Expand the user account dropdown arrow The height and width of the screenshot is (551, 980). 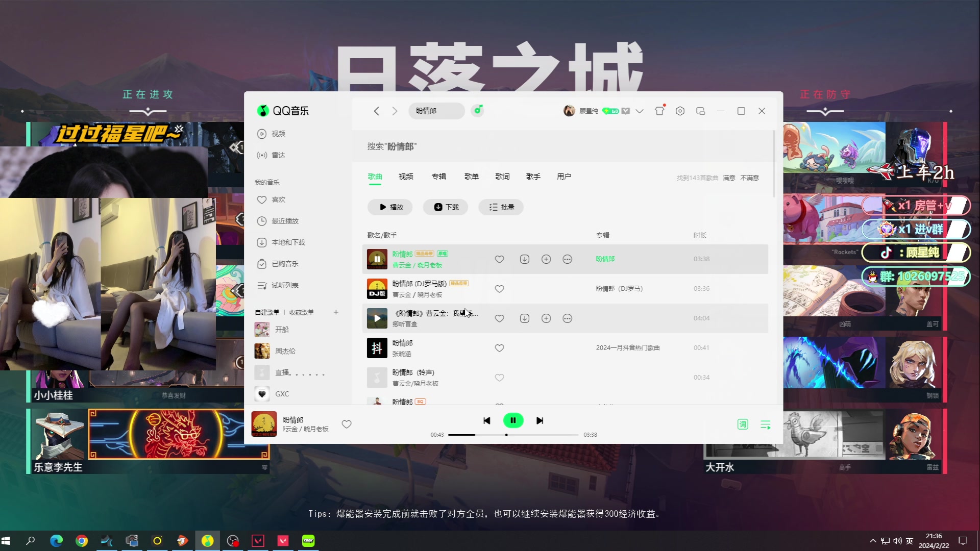[x=640, y=111]
